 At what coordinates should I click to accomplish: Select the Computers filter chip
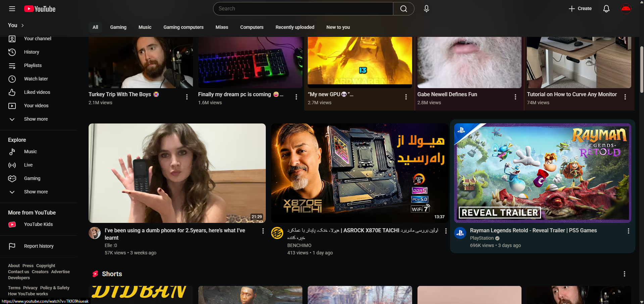point(252,27)
